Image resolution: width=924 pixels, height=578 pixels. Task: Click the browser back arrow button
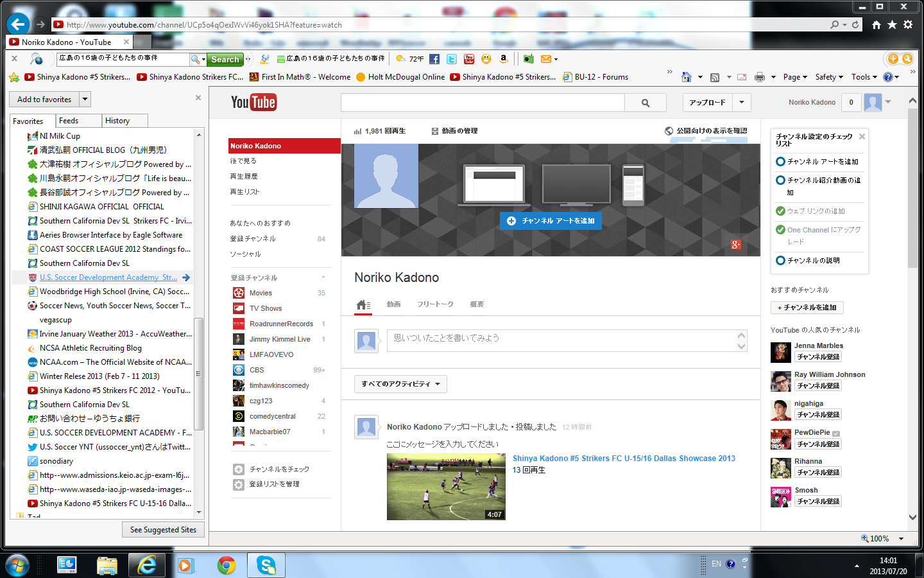coord(18,24)
